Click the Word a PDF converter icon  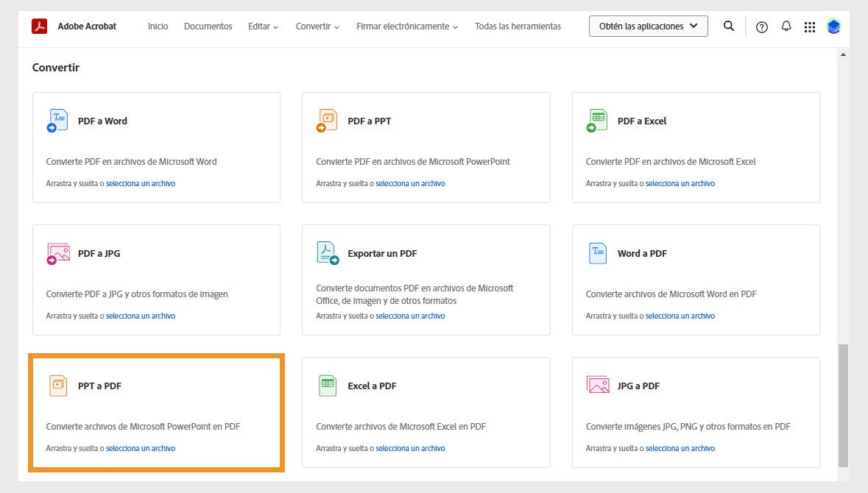coord(597,253)
